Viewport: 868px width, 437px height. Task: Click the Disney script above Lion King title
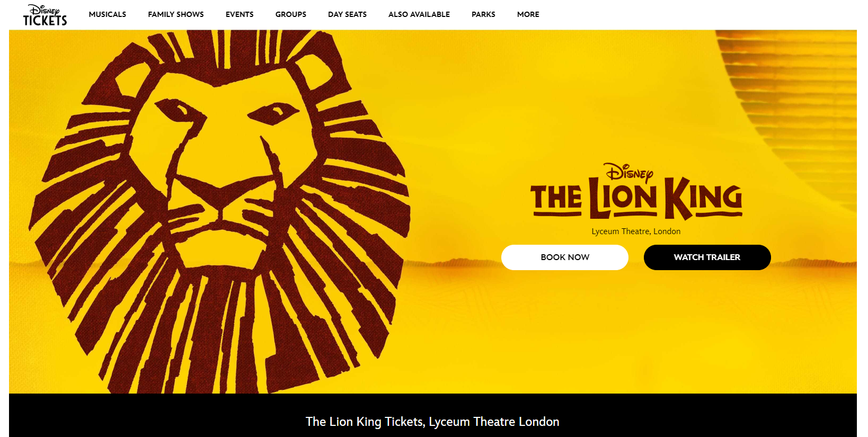point(629,173)
